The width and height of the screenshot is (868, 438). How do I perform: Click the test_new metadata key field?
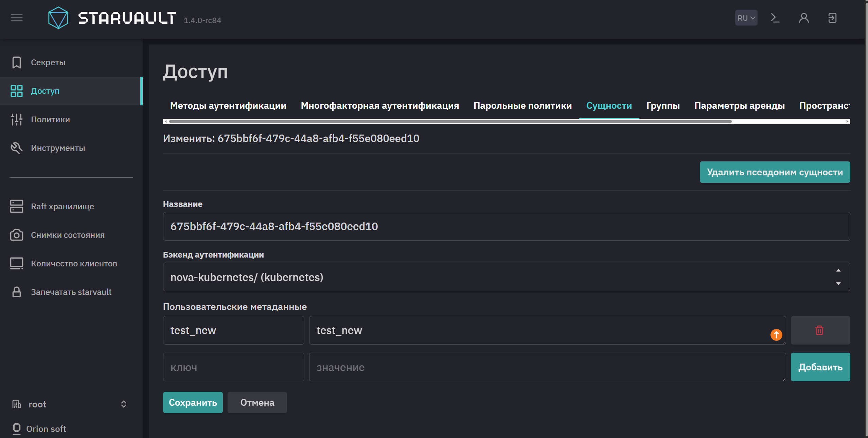click(x=233, y=330)
